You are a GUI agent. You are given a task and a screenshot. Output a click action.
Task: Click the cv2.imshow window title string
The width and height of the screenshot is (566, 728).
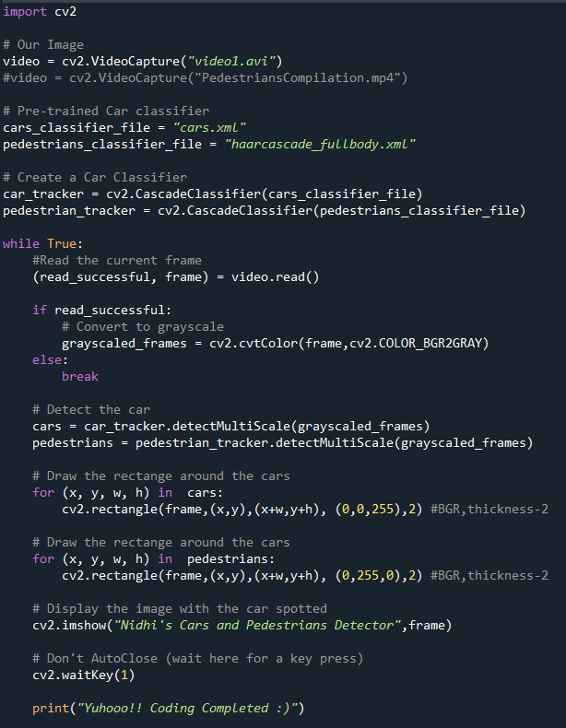(258, 626)
